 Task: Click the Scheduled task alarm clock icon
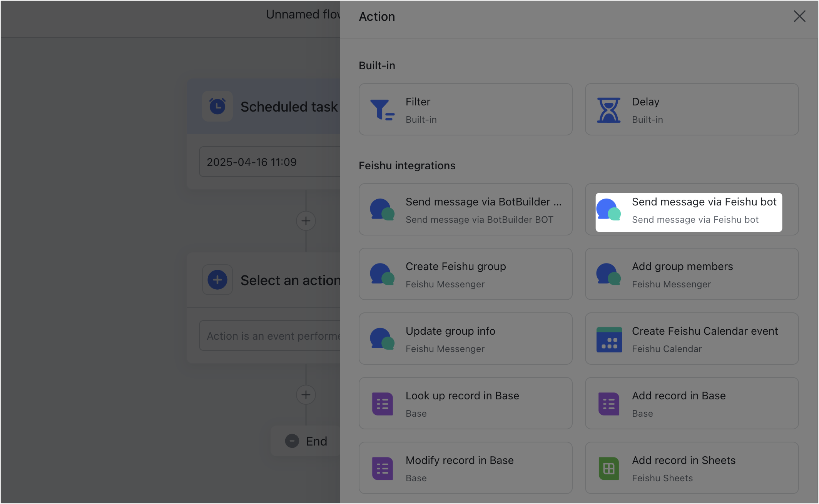217,106
